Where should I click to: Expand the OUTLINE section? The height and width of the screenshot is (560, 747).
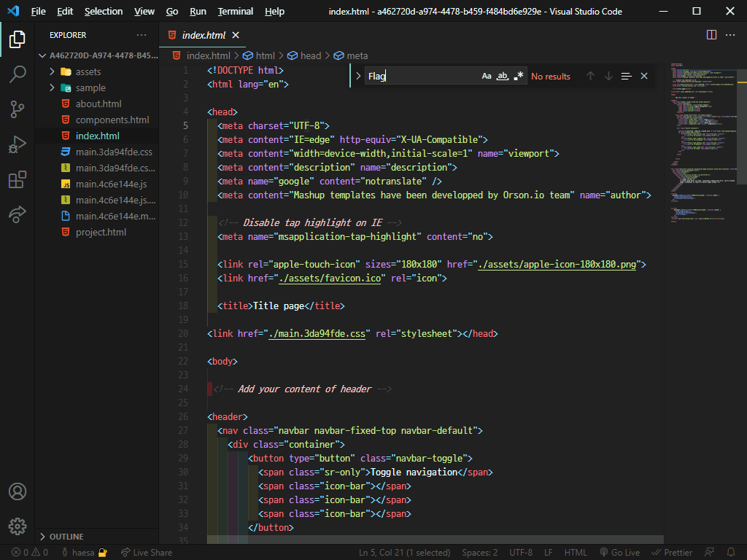click(x=66, y=536)
